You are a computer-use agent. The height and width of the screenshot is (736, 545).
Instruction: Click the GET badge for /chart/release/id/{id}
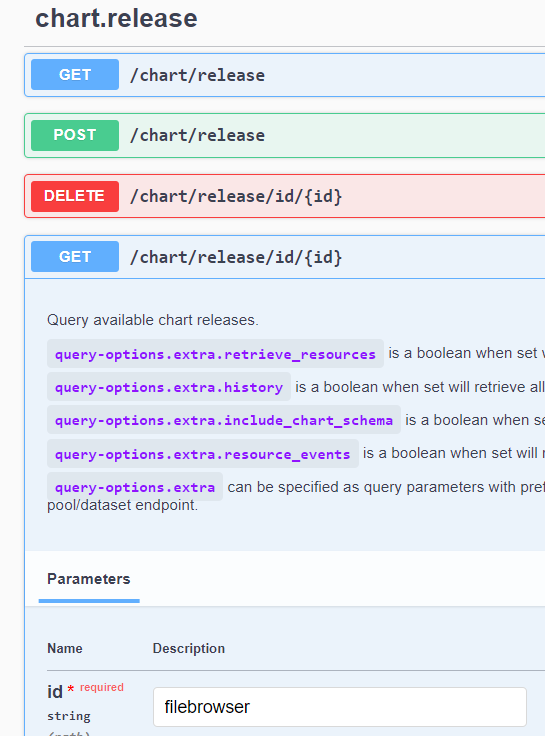(75, 257)
